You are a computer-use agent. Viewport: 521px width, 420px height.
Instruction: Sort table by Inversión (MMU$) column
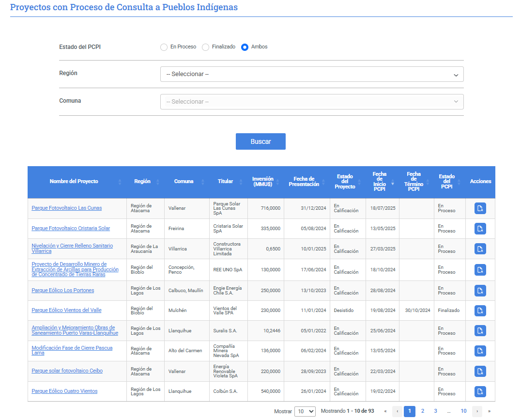pyautogui.click(x=262, y=182)
